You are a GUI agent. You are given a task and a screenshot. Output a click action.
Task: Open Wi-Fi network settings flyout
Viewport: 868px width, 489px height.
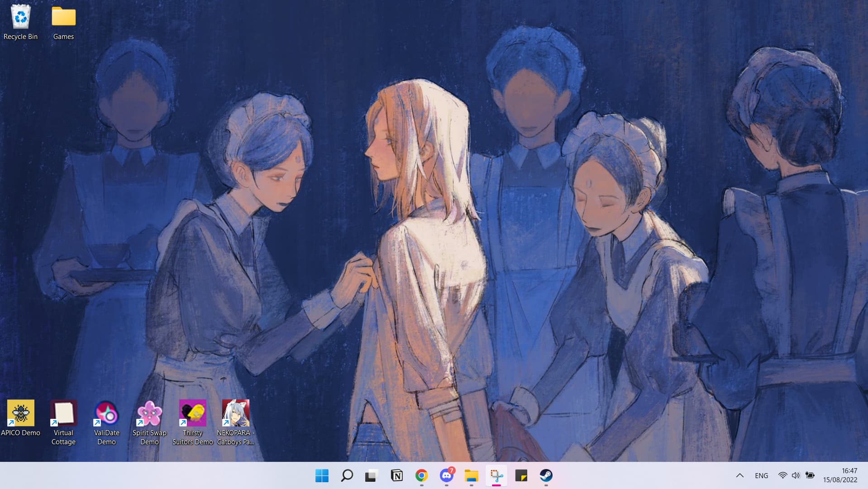coord(782,475)
